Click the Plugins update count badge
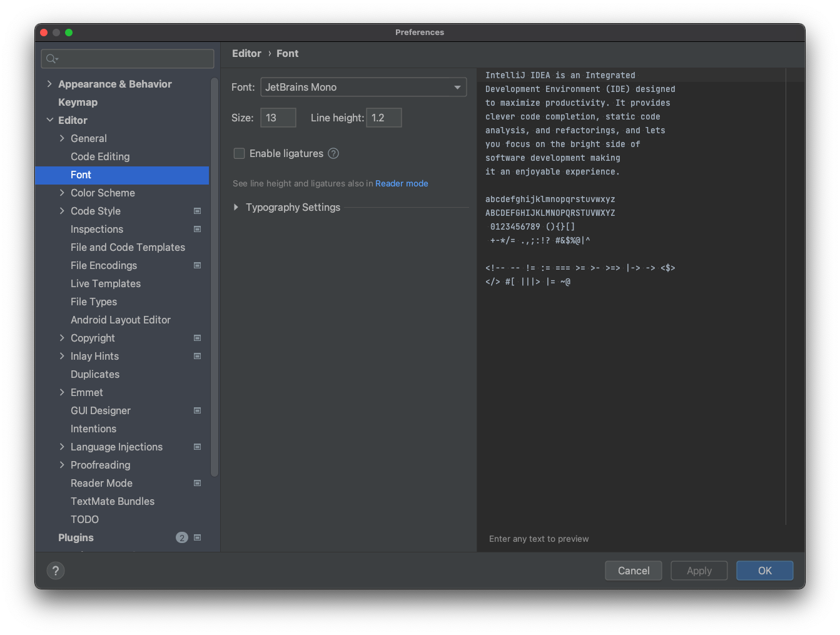The width and height of the screenshot is (840, 635). tap(182, 537)
